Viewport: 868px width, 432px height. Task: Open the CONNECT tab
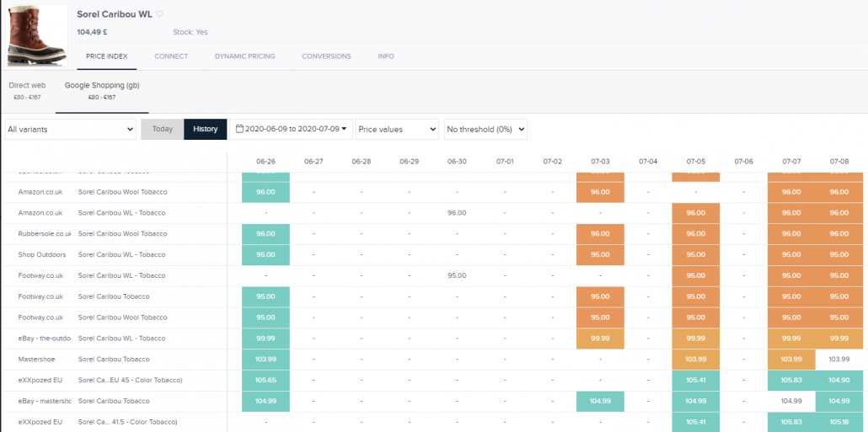click(x=171, y=56)
